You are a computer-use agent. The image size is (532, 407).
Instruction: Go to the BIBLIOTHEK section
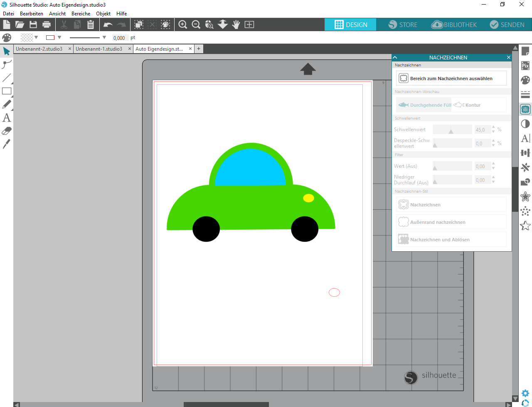tap(454, 25)
